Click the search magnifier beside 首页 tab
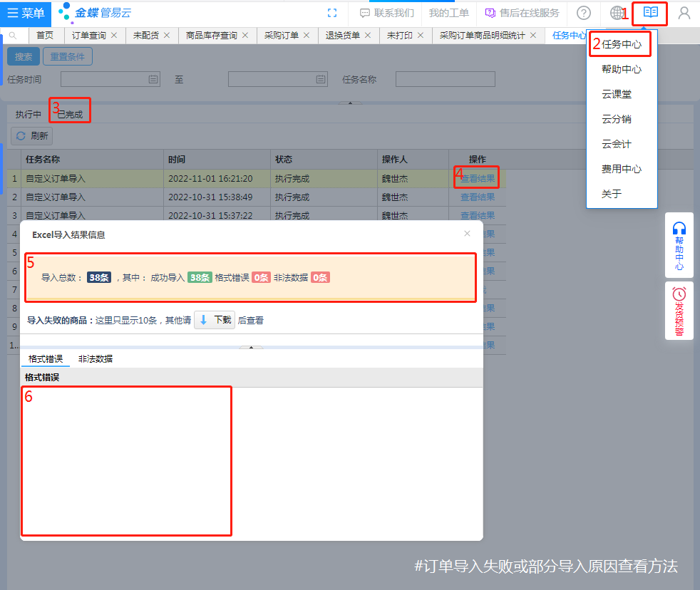Image resolution: width=700 pixels, height=590 pixels. coord(13,35)
